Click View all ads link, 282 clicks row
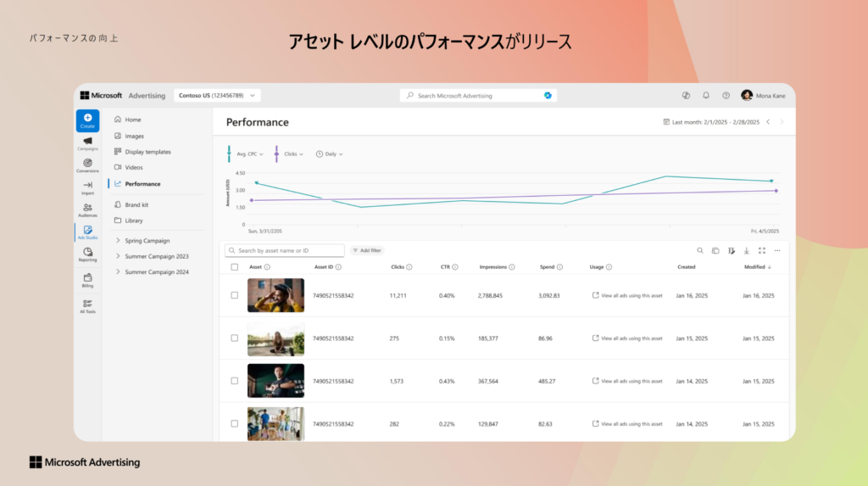868x486 pixels. 627,423
